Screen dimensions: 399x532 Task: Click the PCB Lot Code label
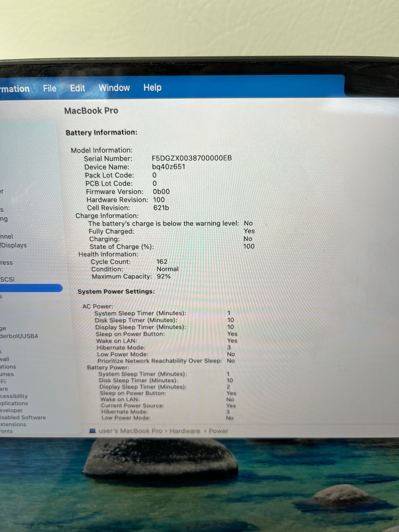109,184
